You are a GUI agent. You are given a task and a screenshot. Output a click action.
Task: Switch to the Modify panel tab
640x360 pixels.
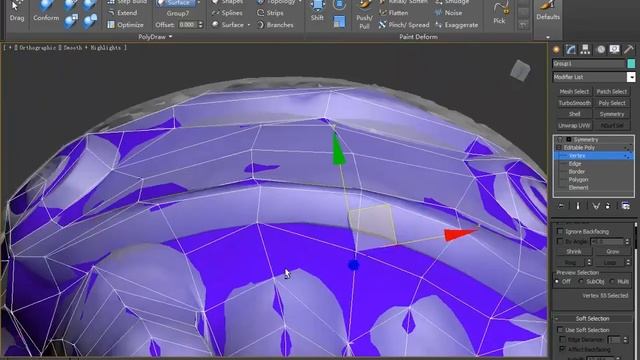[x=571, y=50]
